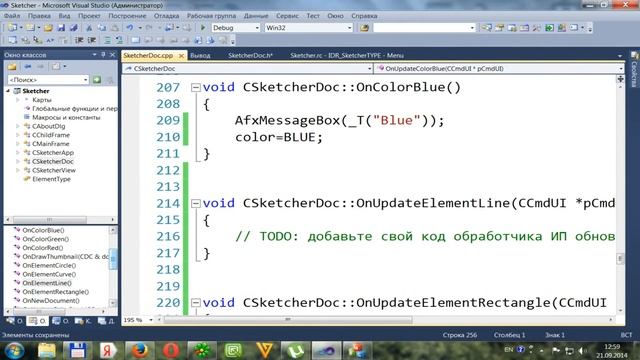Viewport: 640px width, 360px height.
Task: Close the SketcherDoc.cpp tab
Action: click(181, 56)
